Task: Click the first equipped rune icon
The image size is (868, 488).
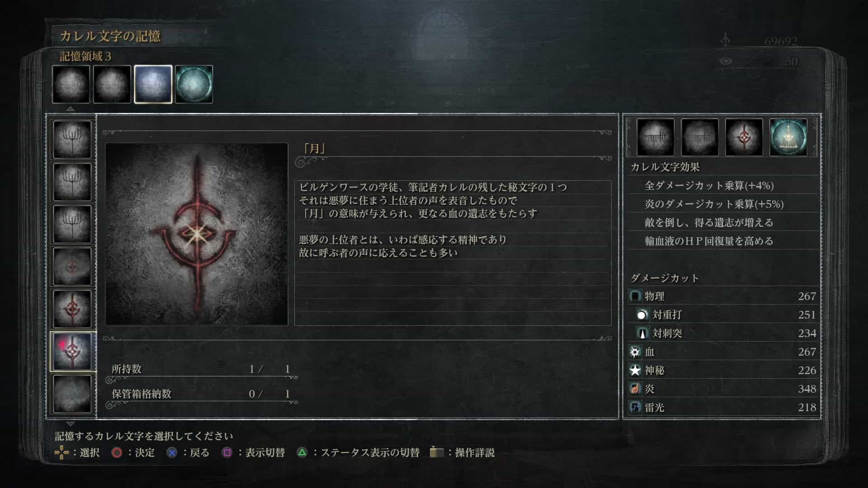Action: 655,137
